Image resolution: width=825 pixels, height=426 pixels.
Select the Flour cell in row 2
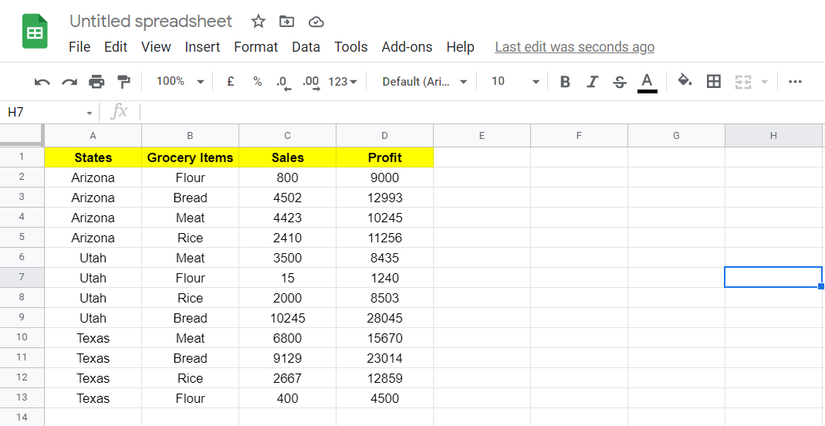(x=190, y=177)
